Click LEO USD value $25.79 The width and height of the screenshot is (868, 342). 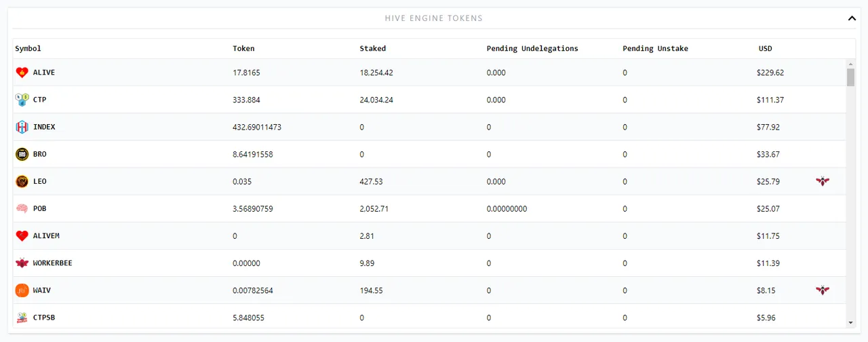768,181
